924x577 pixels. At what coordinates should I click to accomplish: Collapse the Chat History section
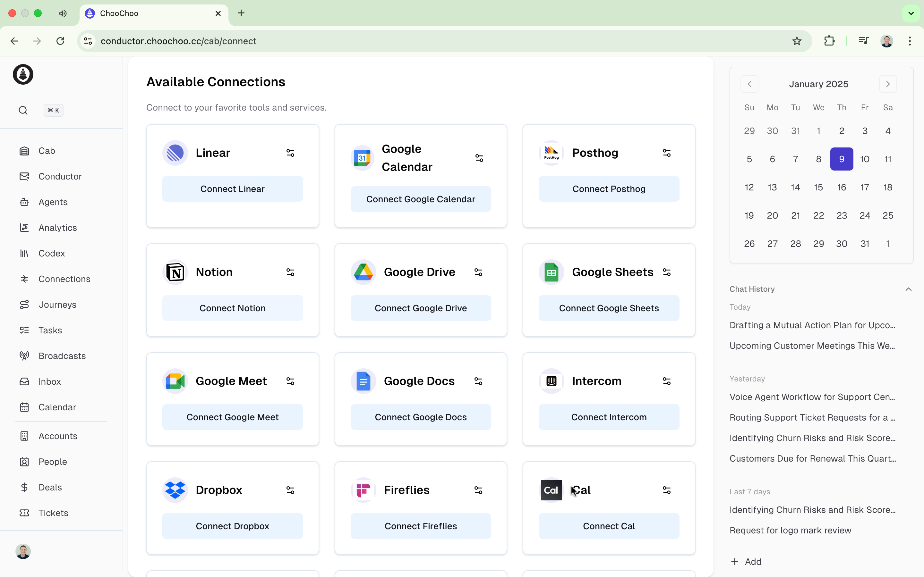(x=908, y=289)
